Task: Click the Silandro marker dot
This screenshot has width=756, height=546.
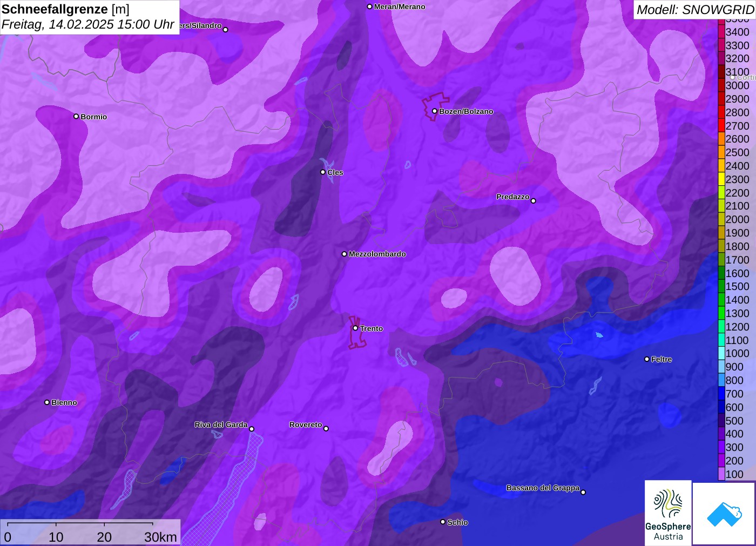Action: tap(226, 30)
